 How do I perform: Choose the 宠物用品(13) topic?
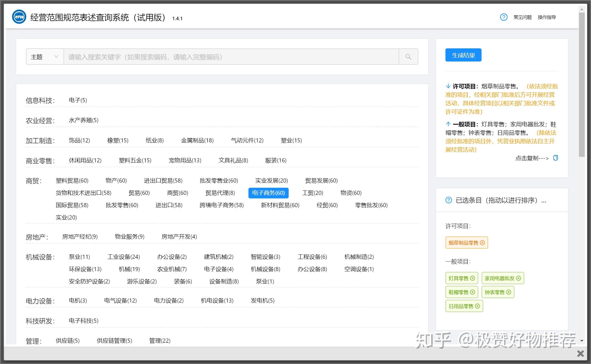pos(185,160)
